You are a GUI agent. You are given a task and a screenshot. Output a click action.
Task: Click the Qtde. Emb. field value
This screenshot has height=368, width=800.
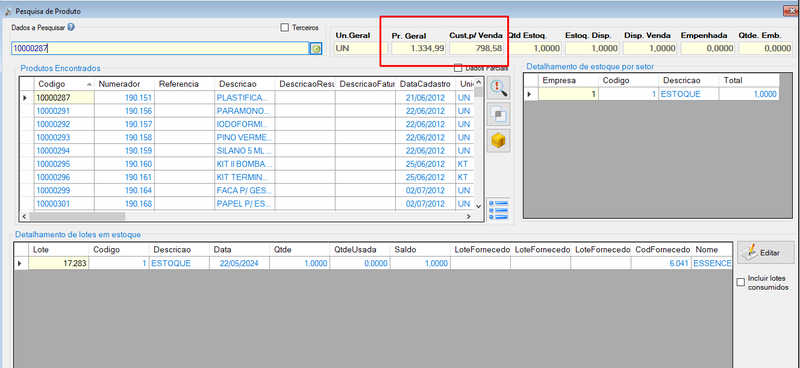tap(766, 48)
